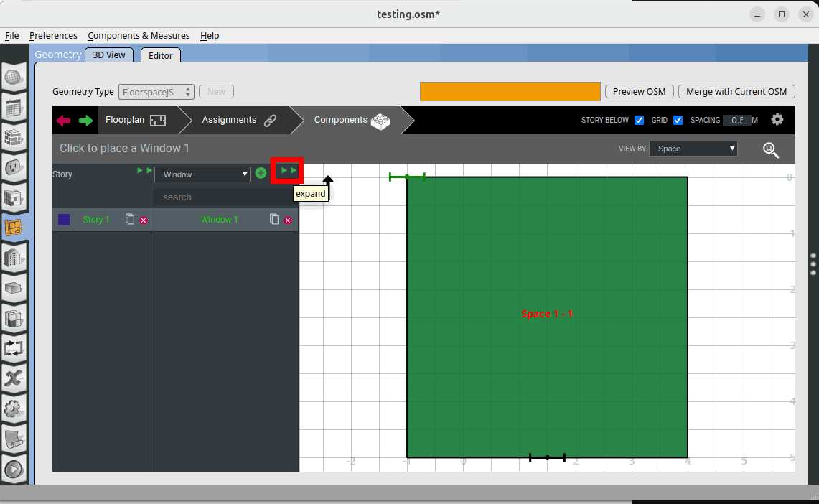The image size is (819, 504).
Task: Duplicate Story 1 using copy icon
Action: 130,219
